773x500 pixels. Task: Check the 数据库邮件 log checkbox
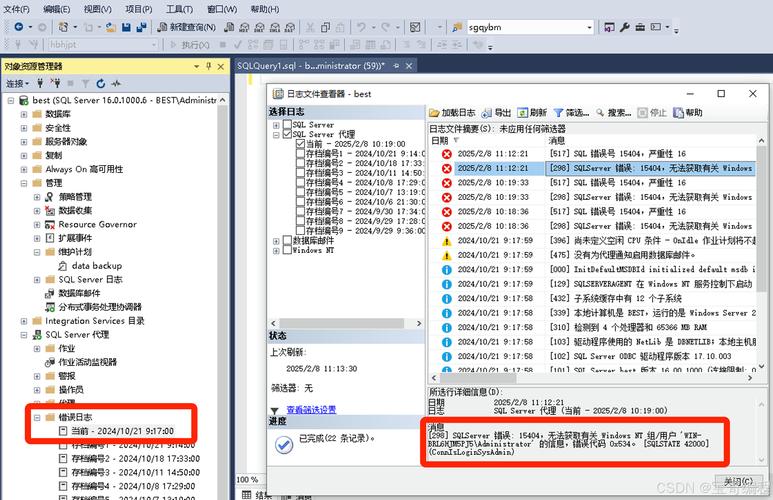coord(287,240)
